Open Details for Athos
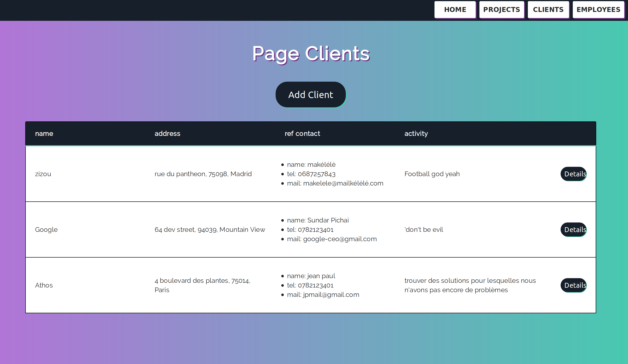The height and width of the screenshot is (364, 628). pyautogui.click(x=573, y=285)
